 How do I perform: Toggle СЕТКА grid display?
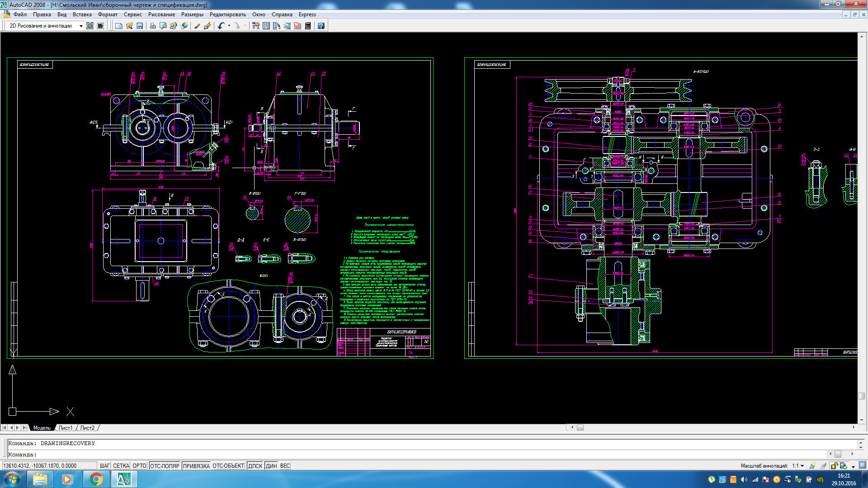[121, 466]
